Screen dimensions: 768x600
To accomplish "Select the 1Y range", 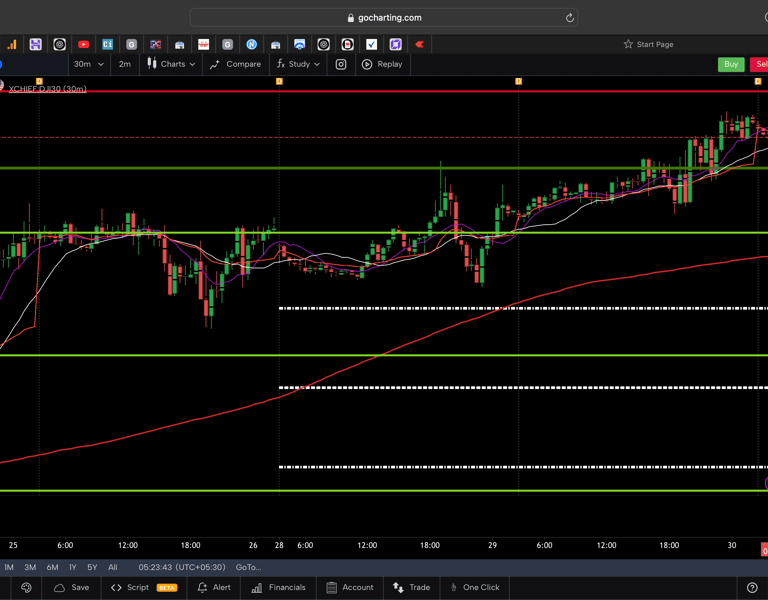I will [72, 567].
